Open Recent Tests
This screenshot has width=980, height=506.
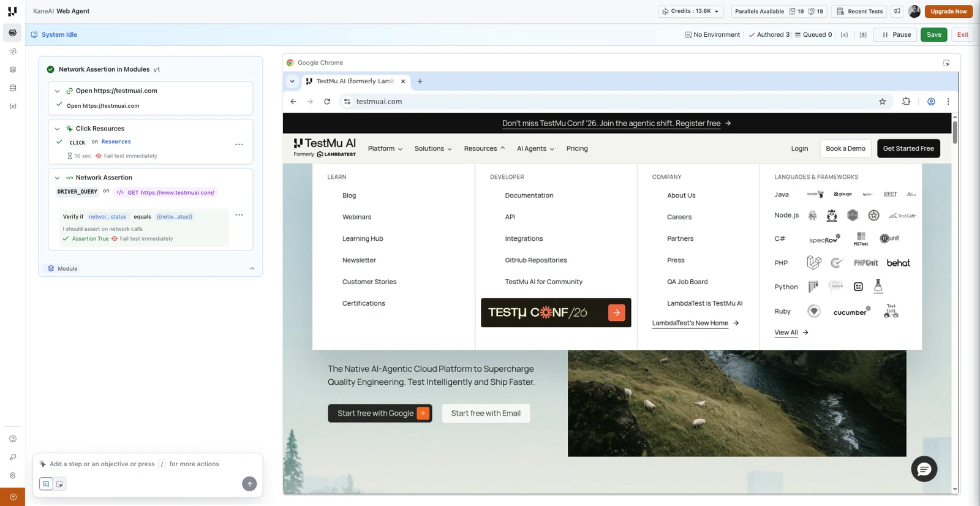[859, 11]
